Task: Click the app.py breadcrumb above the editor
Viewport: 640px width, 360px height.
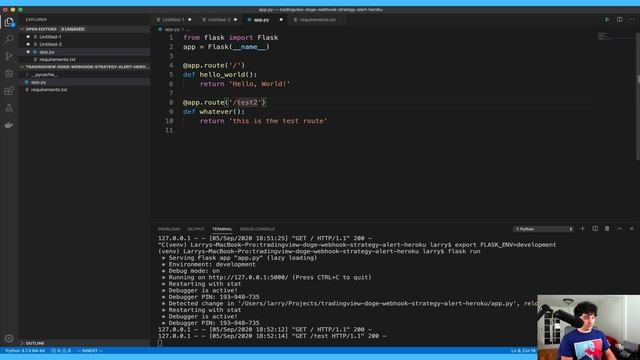Action: (172, 29)
